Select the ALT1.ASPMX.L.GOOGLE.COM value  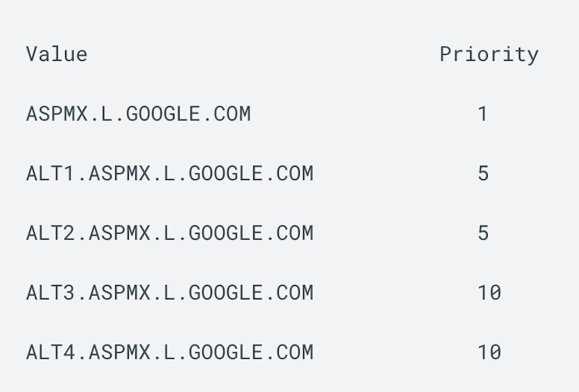click(169, 174)
